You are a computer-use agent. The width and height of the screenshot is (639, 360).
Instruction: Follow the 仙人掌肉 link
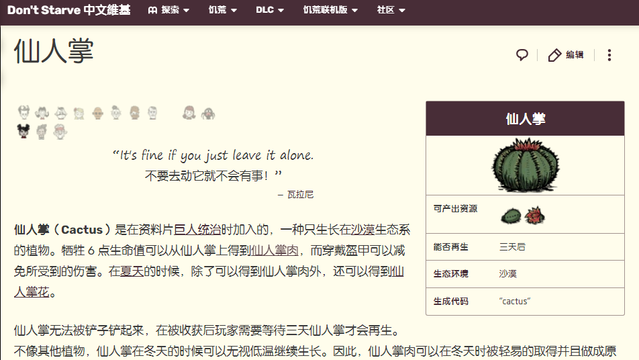pos(274,250)
